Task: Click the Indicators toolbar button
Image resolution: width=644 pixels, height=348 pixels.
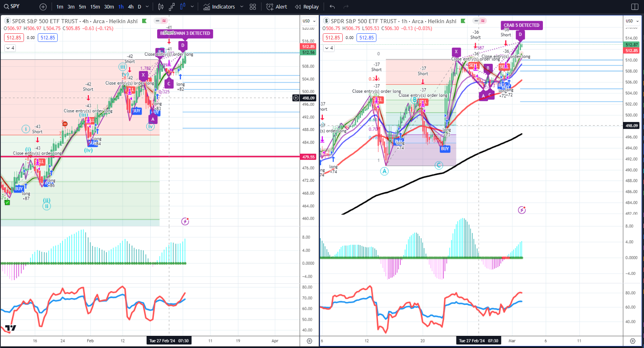Action: pyautogui.click(x=219, y=7)
